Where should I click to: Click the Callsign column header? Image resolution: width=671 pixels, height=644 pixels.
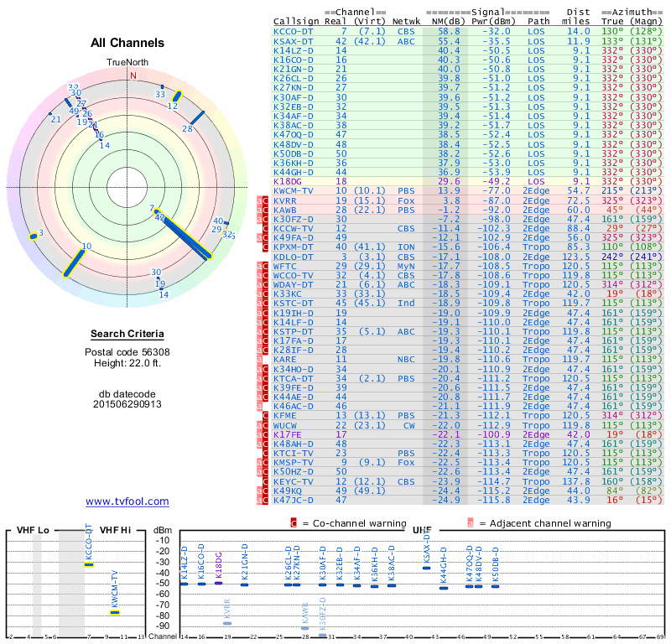coord(296,22)
